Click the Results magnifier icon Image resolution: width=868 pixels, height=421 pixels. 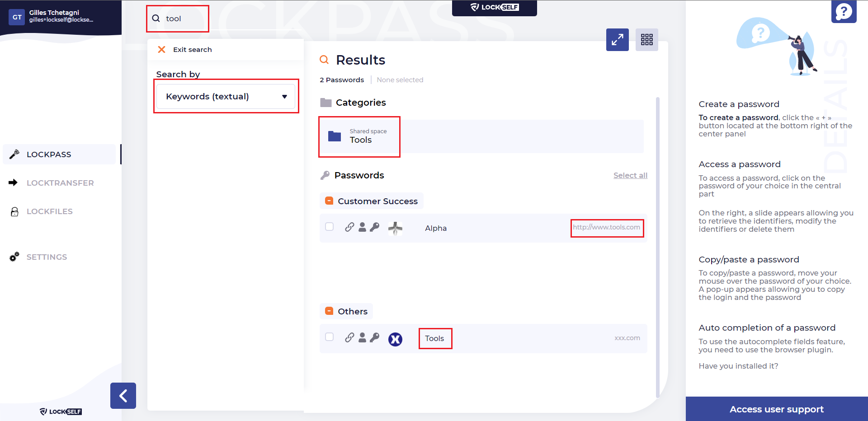(x=324, y=60)
